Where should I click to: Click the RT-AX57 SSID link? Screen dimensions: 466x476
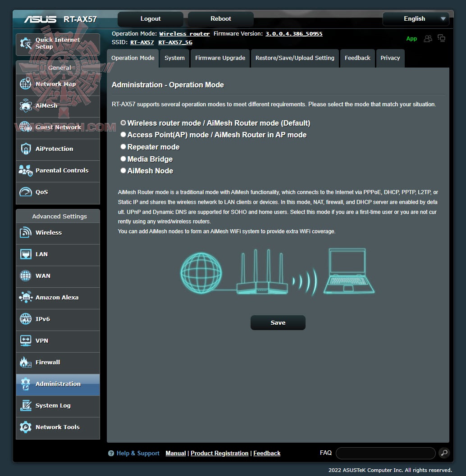[x=142, y=42]
